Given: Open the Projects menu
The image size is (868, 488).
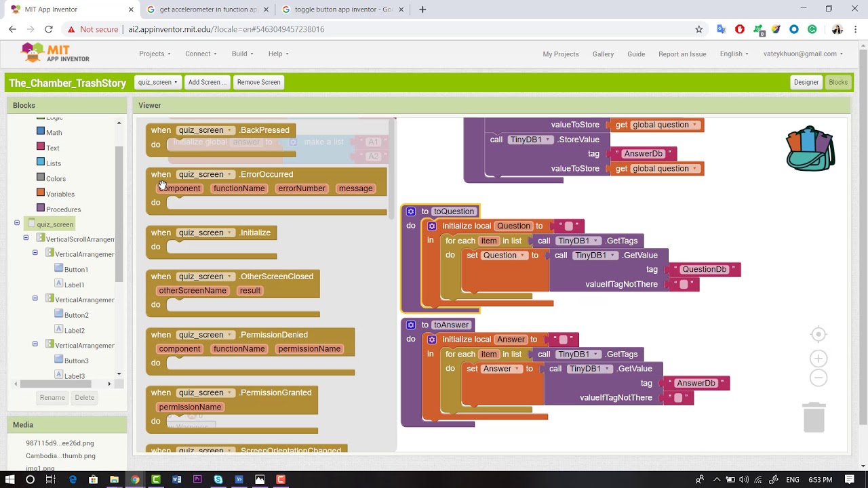Looking at the screenshot, I should click(x=155, y=54).
